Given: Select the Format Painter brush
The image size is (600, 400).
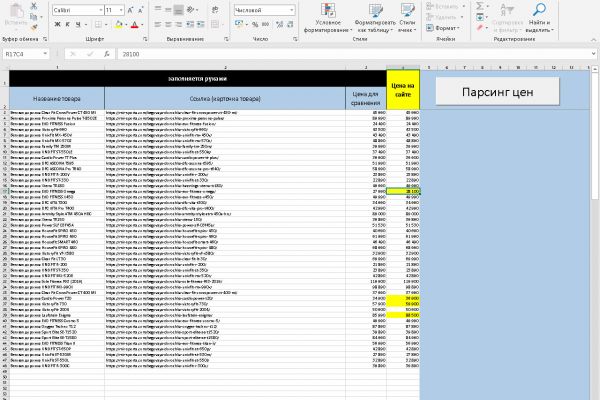Looking at the screenshot, I should [34, 27].
